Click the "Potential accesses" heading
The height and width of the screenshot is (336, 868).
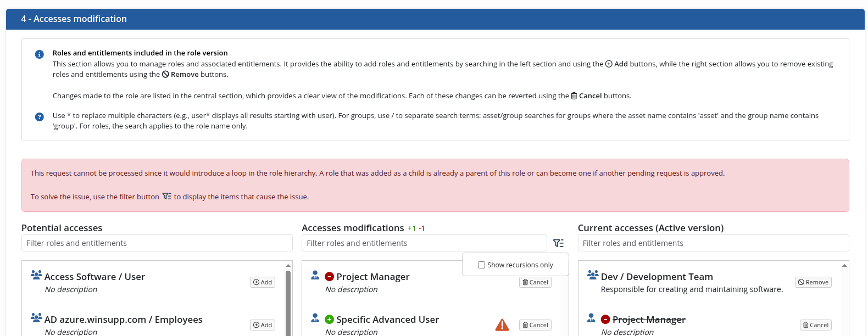coord(62,228)
